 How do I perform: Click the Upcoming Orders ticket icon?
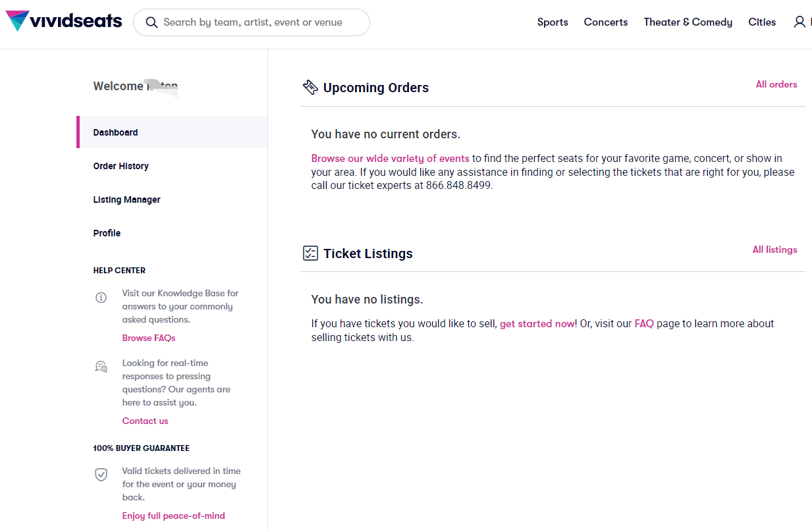point(310,87)
